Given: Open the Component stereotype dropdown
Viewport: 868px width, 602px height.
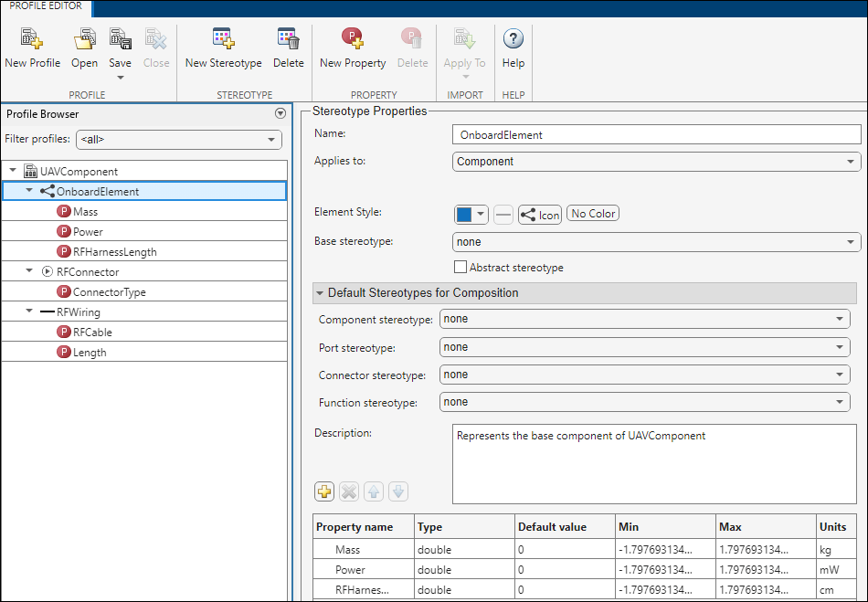Looking at the screenshot, I should (644, 319).
